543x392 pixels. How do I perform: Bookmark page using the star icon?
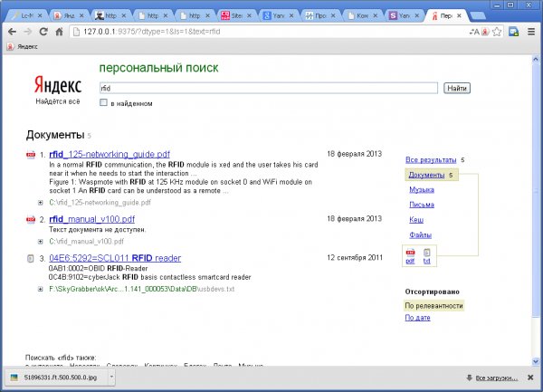coord(498,32)
